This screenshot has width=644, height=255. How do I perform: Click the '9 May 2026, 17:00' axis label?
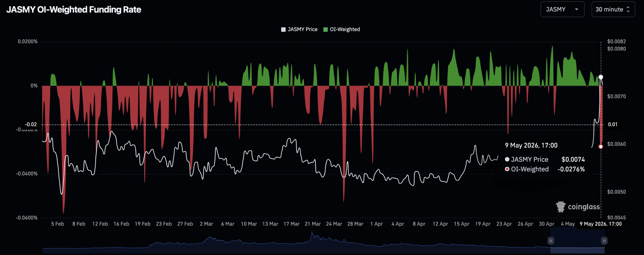pos(601,224)
